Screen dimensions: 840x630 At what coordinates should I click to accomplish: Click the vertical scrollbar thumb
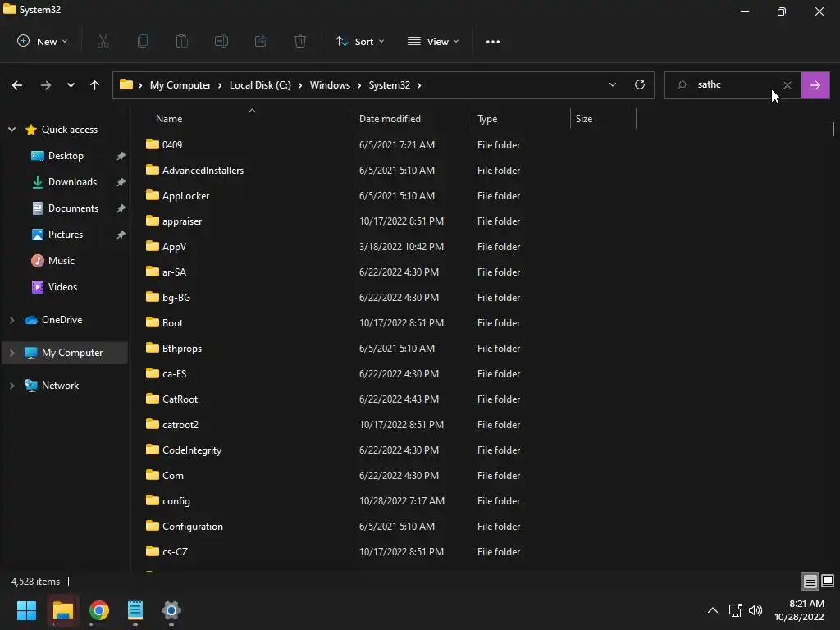pyautogui.click(x=833, y=129)
